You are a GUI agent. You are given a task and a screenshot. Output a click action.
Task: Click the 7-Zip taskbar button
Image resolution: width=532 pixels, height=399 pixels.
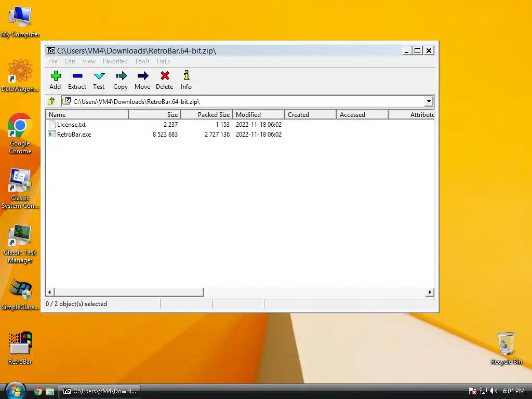coord(100,391)
